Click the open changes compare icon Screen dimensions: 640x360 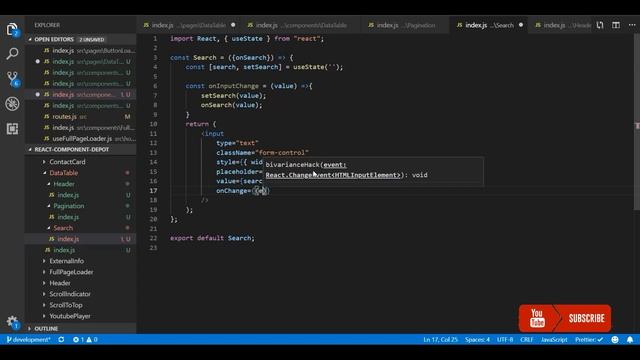pyautogui.click(x=600, y=25)
